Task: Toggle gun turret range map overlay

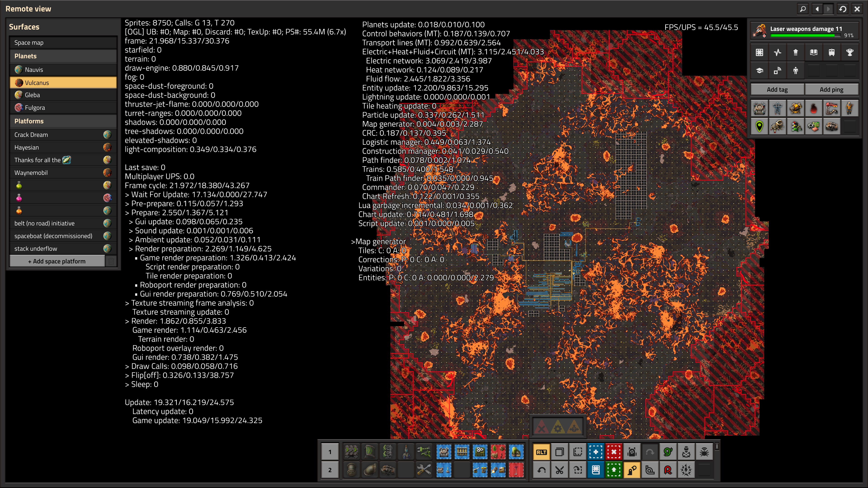Action: tap(796, 108)
